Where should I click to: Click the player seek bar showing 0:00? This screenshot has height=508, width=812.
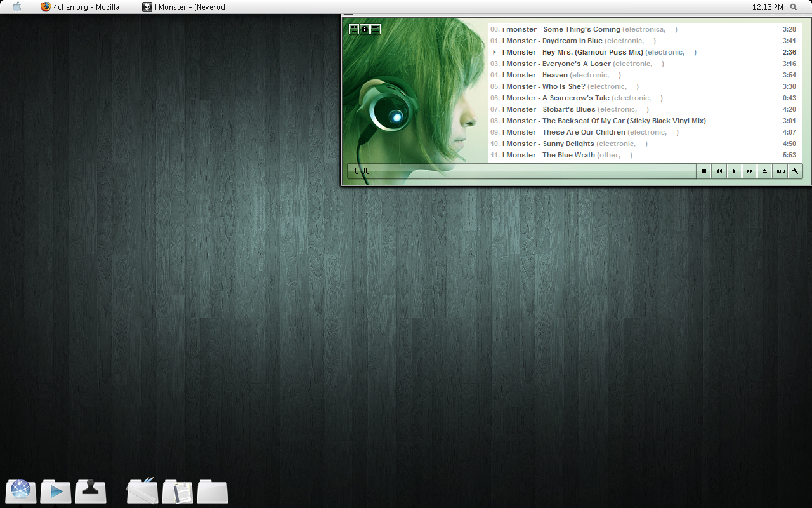coord(521,171)
